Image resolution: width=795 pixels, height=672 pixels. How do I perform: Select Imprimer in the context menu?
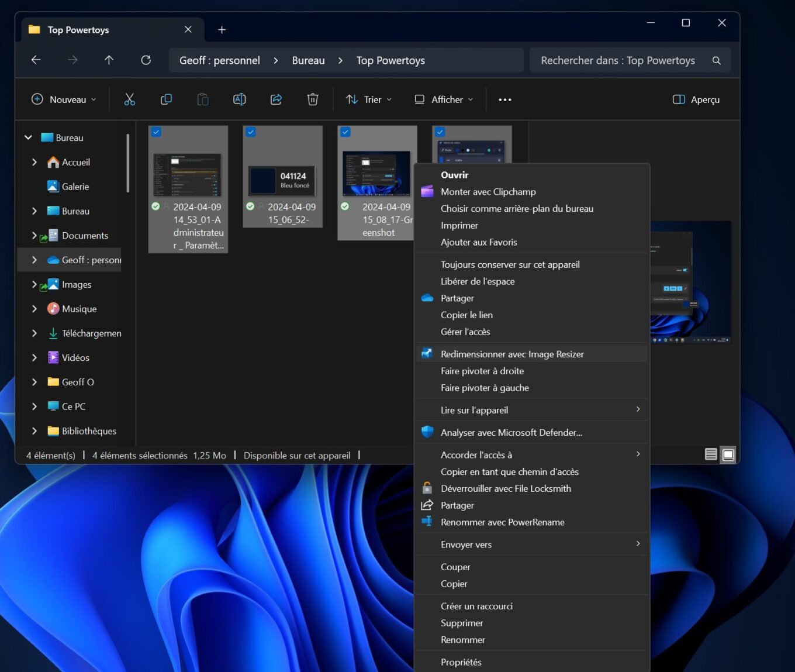(x=532, y=225)
